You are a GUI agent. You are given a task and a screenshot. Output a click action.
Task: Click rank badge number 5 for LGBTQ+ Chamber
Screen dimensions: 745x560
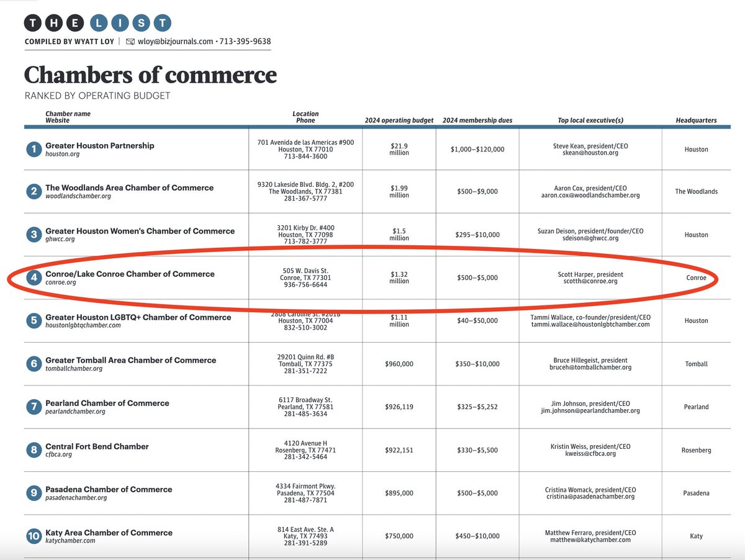[34, 321]
